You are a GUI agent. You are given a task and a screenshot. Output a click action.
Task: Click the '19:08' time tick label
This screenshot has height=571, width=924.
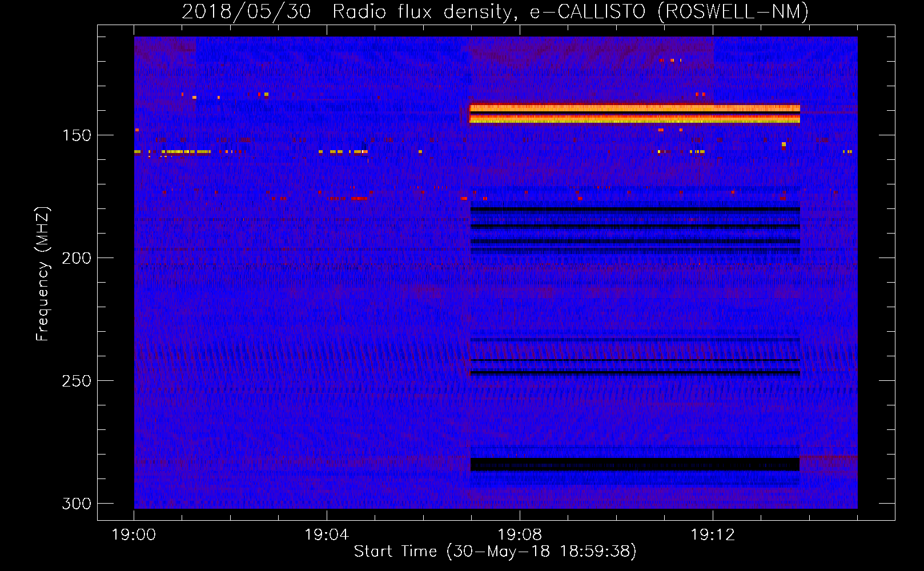click(x=520, y=535)
